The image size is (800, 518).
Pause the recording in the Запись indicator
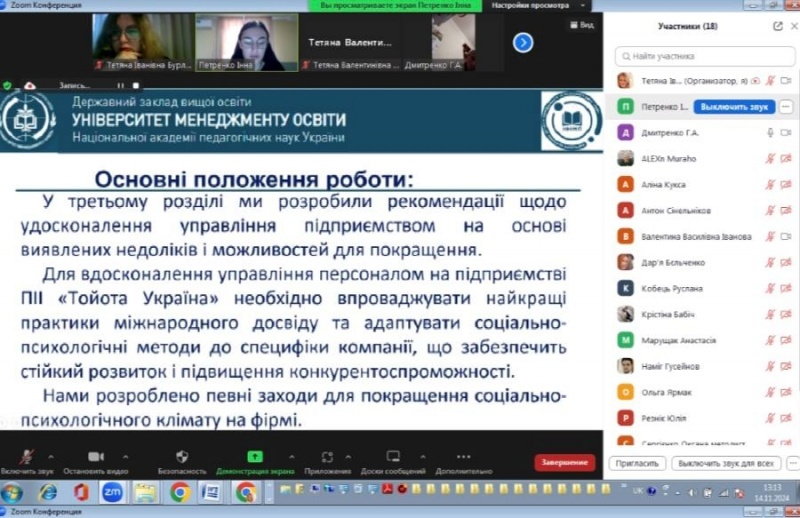pyautogui.click(x=120, y=86)
